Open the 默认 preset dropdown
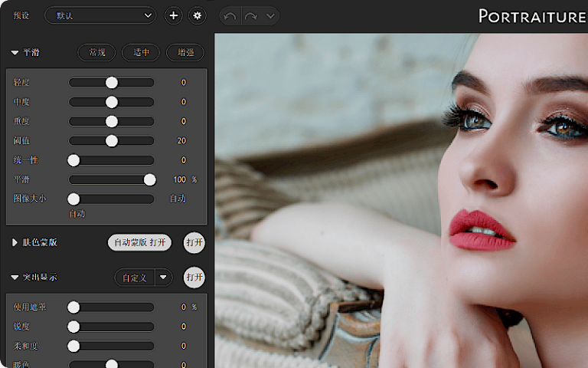The image size is (588, 368). (100, 16)
